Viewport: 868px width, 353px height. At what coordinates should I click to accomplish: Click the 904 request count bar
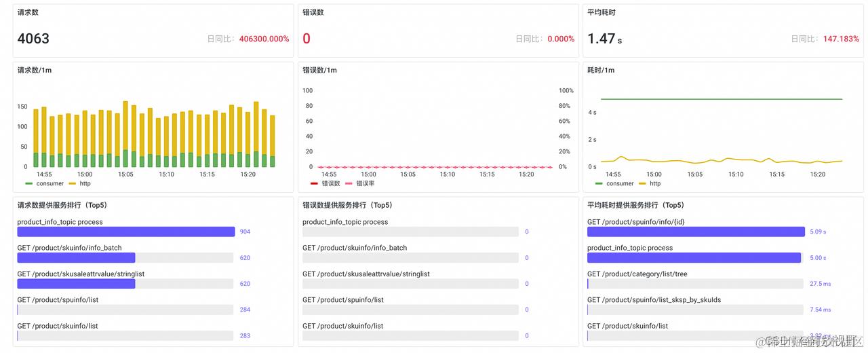(126, 231)
